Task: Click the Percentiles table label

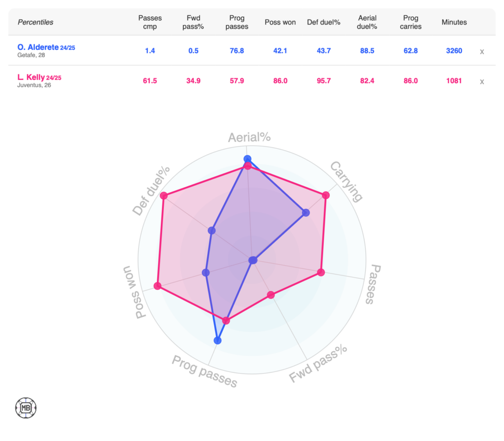Action: [x=35, y=22]
